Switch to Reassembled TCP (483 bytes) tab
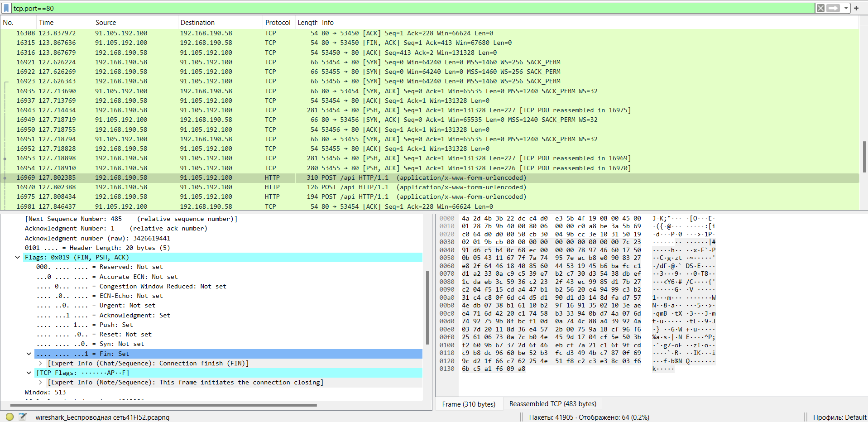This screenshot has height=422, width=868. click(x=552, y=404)
